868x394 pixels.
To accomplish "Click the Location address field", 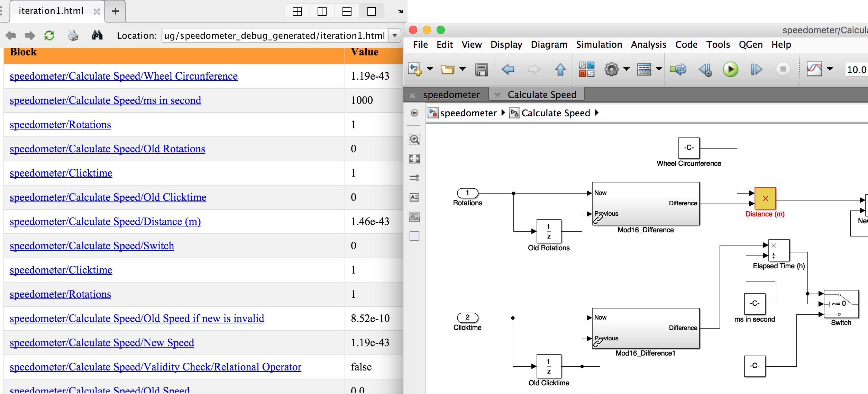I will (275, 36).
